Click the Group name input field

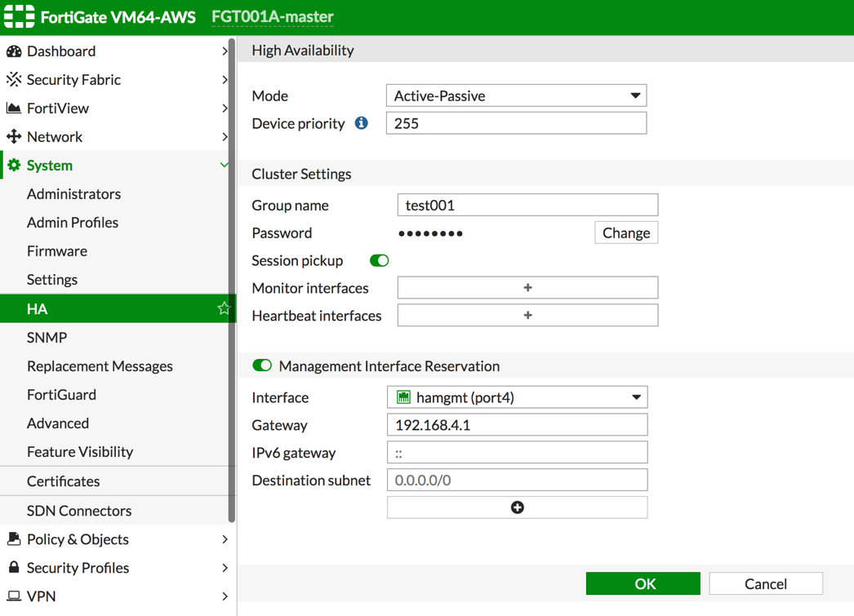coord(527,206)
